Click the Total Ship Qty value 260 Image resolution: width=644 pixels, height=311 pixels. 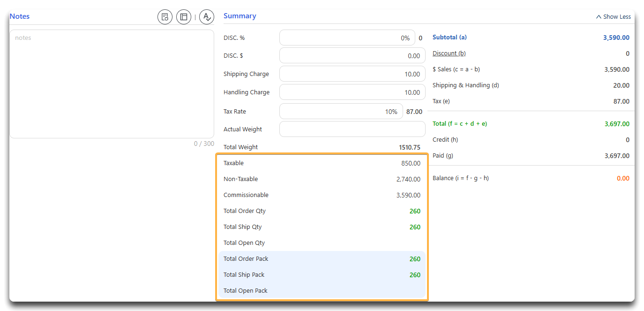415,227
